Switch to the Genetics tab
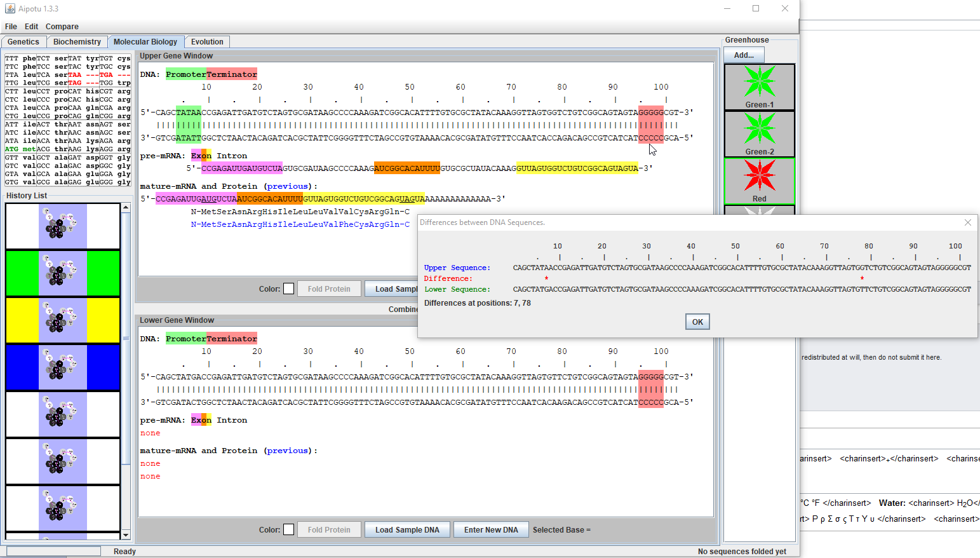 click(x=23, y=42)
